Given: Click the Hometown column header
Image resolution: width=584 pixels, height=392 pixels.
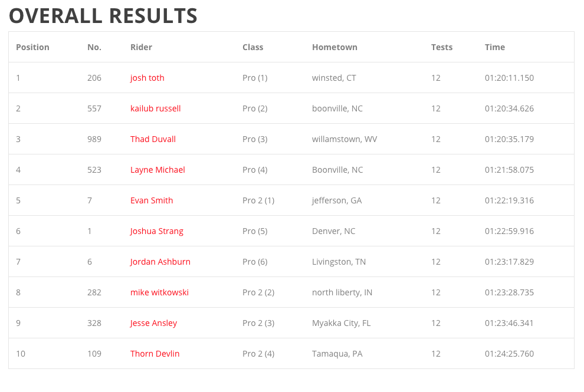Looking at the screenshot, I should coord(334,47).
